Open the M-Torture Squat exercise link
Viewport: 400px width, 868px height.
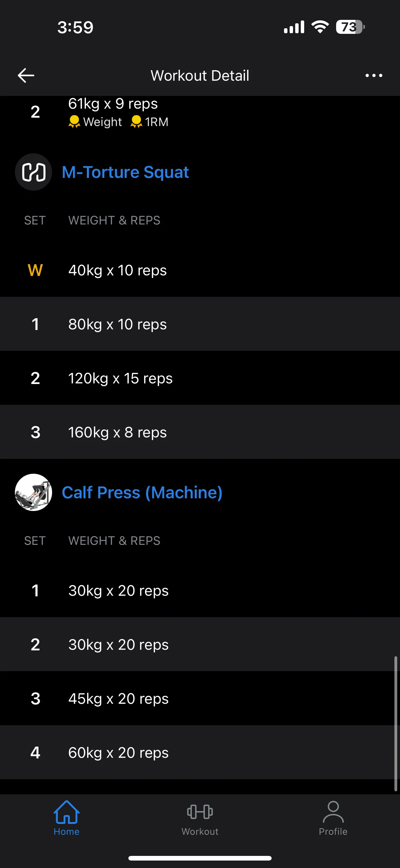pos(125,172)
